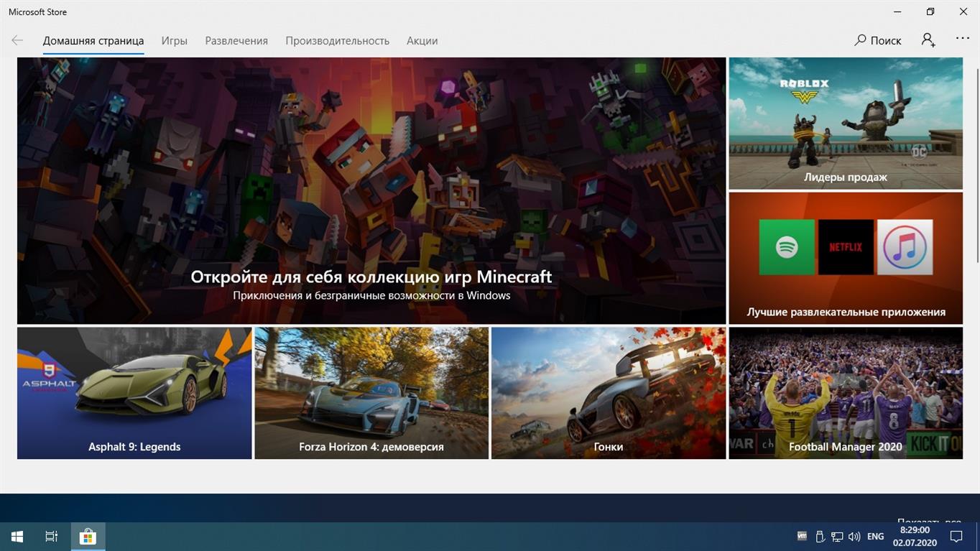Open the Поиск search box
Image resolution: width=980 pixels, height=551 pixels.
point(877,40)
